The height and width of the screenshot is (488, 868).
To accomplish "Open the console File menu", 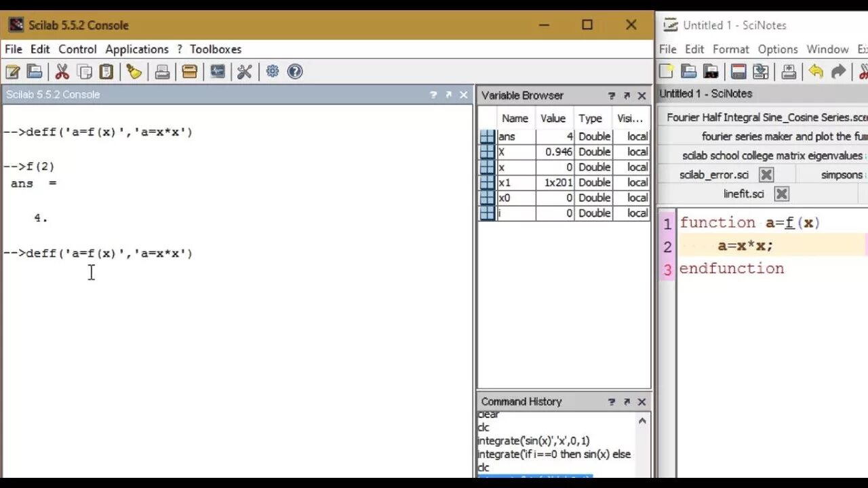I will pyautogui.click(x=14, y=49).
